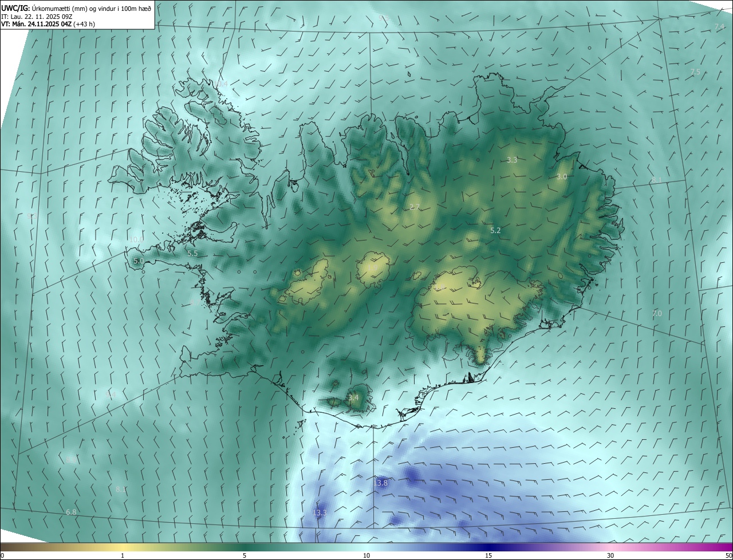Click the 'VT: Mán. 24.11.2025 04Z (+43 h)' line
Image resolution: width=733 pixels, height=560 pixels.
point(48,25)
